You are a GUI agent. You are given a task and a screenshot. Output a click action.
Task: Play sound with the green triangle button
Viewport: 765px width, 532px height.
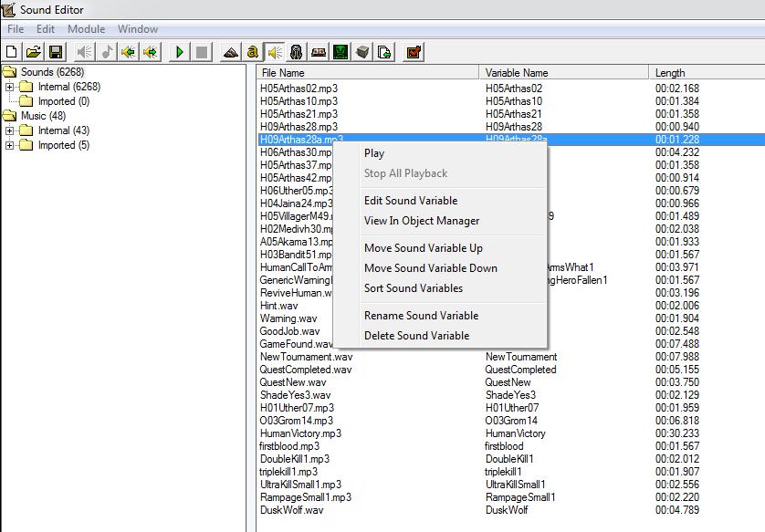point(180,52)
